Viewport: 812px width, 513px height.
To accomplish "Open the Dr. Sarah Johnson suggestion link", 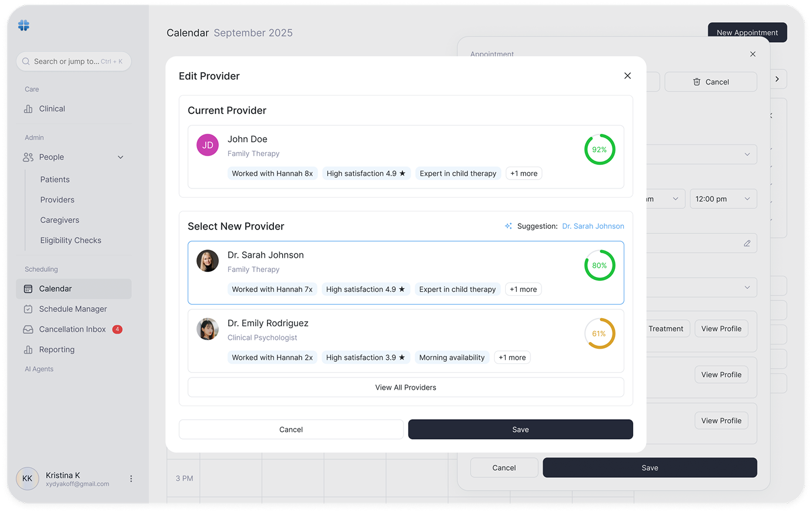I will pos(593,225).
